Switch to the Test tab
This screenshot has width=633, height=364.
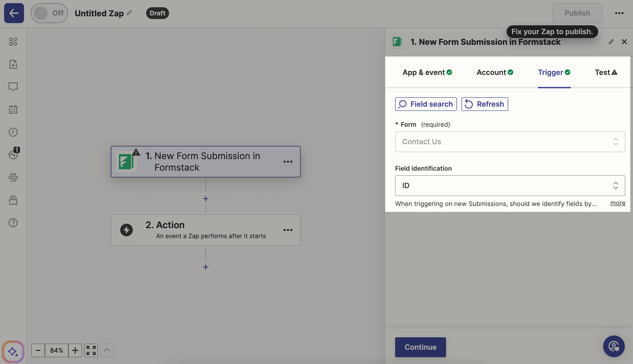tap(606, 72)
